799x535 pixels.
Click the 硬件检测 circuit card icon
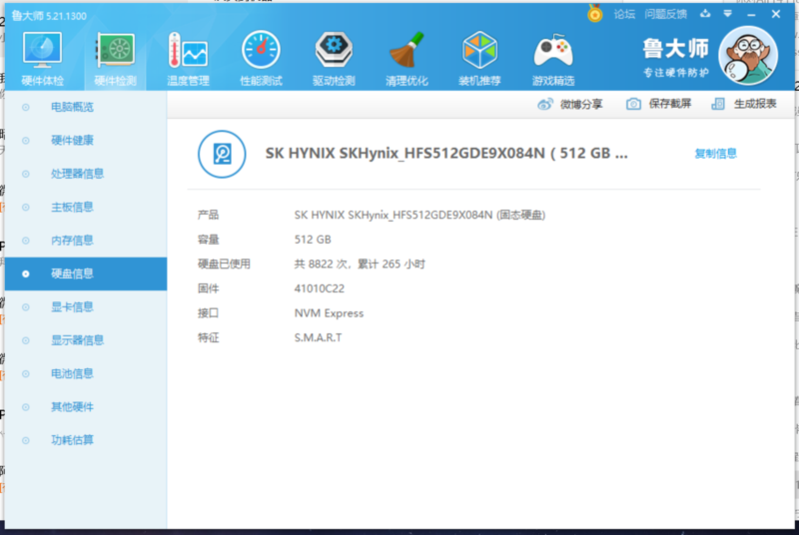115,56
